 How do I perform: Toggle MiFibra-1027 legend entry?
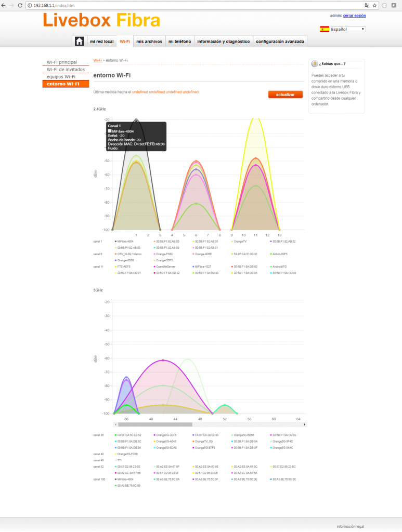202,267
